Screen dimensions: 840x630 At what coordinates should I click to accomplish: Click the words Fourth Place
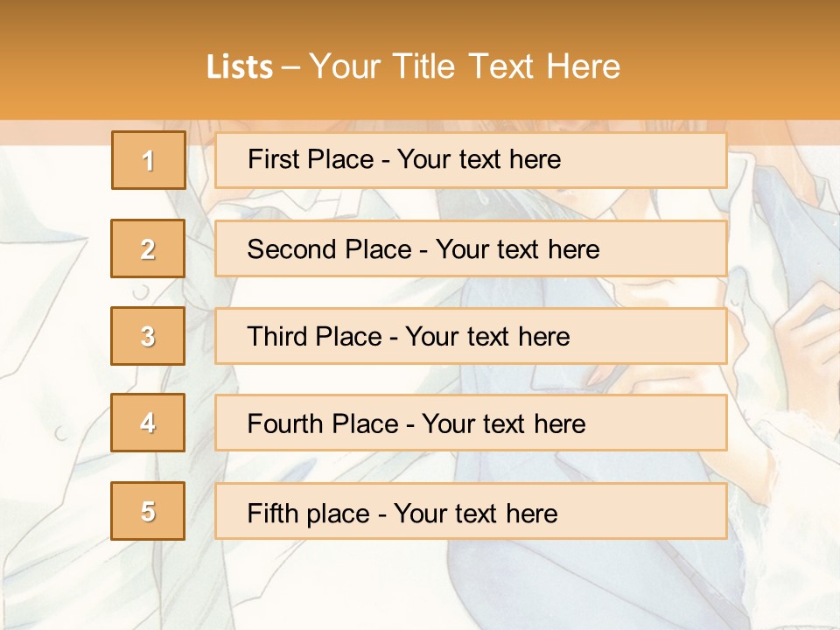pos(323,424)
